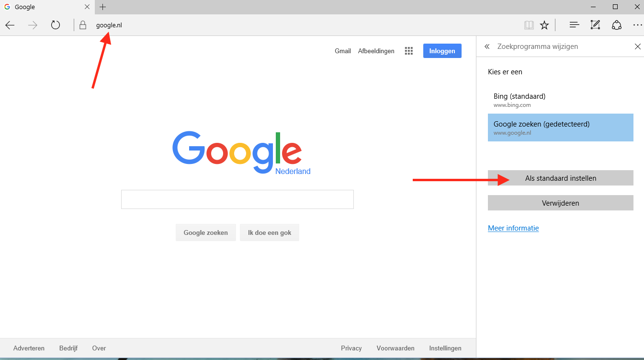
Task: Go back with panel double chevron
Action: (x=487, y=46)
